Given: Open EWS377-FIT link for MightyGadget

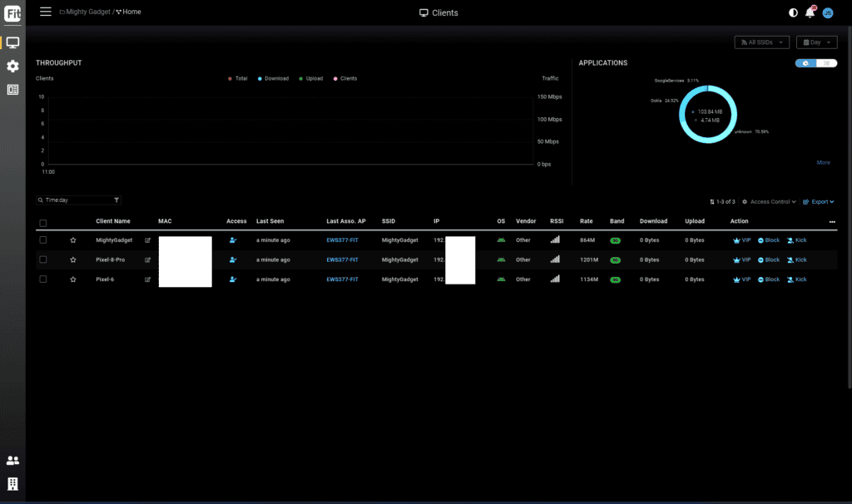Looking at the screenshot, I should tap(342, 240).
